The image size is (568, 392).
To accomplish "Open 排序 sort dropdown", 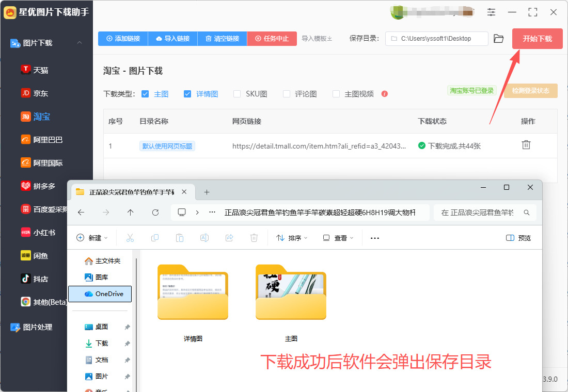I will pos(292,238).
